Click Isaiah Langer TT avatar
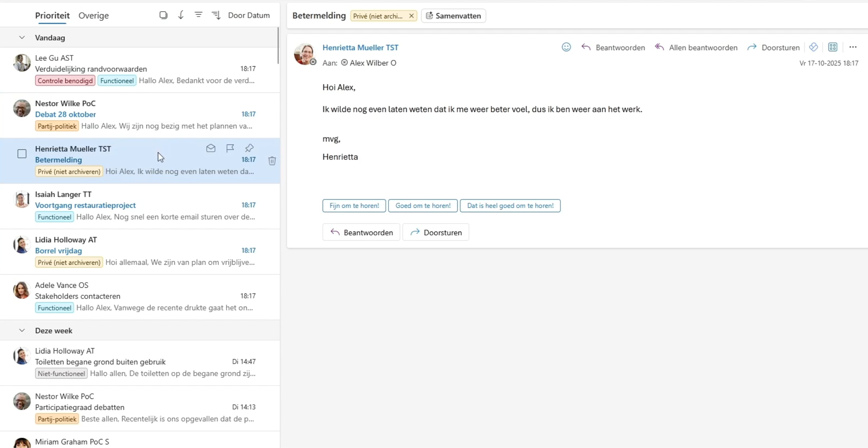This screenshot has height=448, width=868. [22, 199]
